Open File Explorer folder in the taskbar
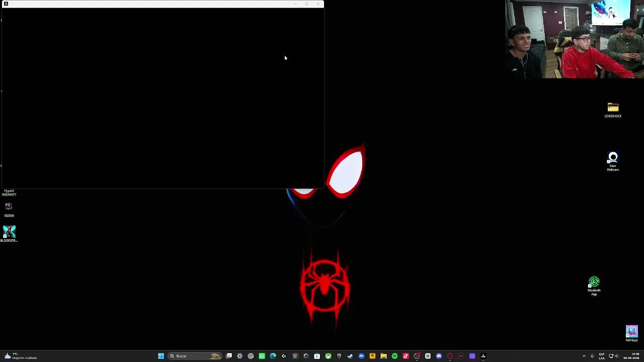This screenshot has height=362, width=644. 383,356
